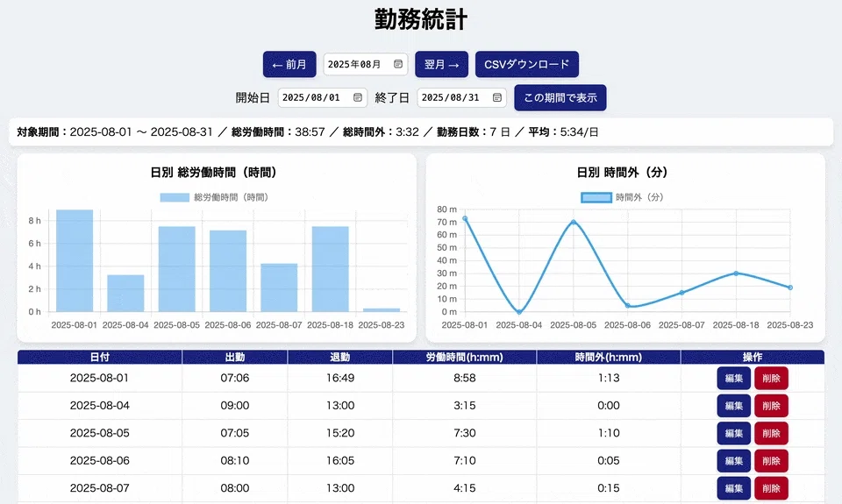This screenshot has width=842, height=504.
Task: Click the 勤務統計 page title
Action: pyautogui.click(x=421, y=20)
